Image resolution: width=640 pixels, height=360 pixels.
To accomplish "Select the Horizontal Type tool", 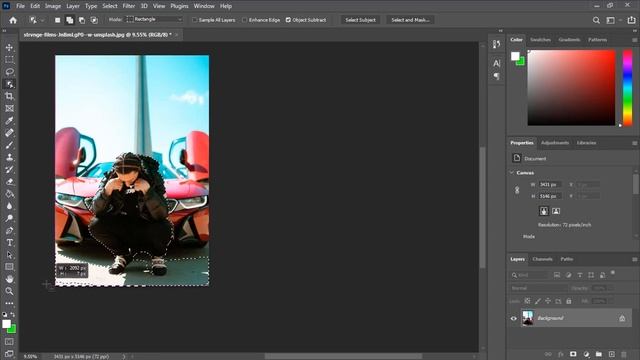I will click(9, 243).
